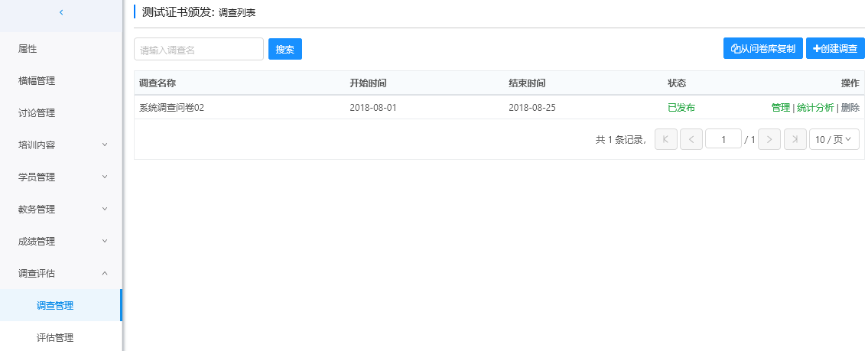Go to the first page of results
868x351 pixels.
665,139
